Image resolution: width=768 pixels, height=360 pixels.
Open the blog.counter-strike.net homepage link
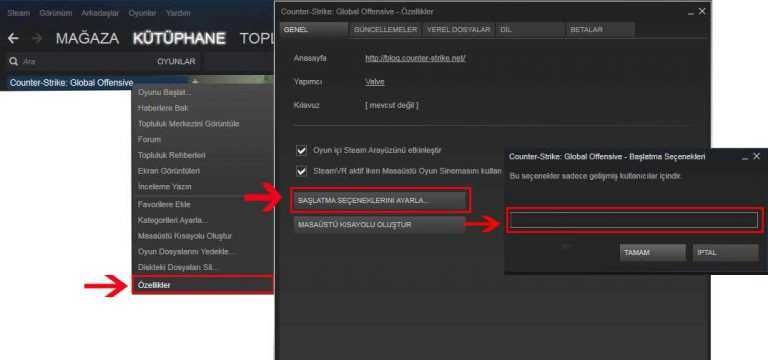pyautogui.click(x=415, y=58)
